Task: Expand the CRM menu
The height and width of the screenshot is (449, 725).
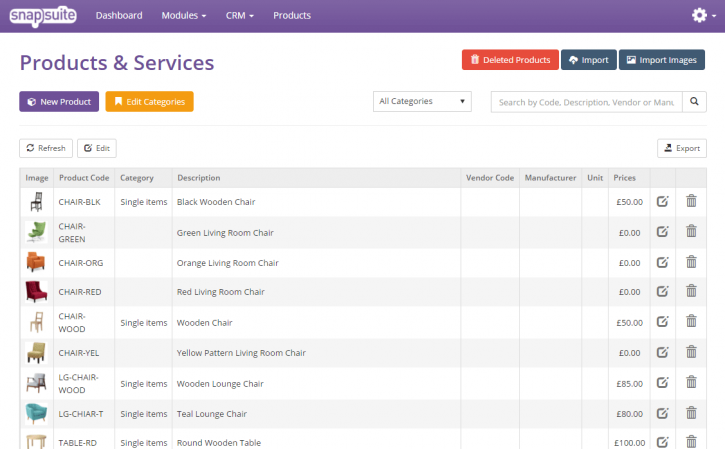Action: (240, 16)
